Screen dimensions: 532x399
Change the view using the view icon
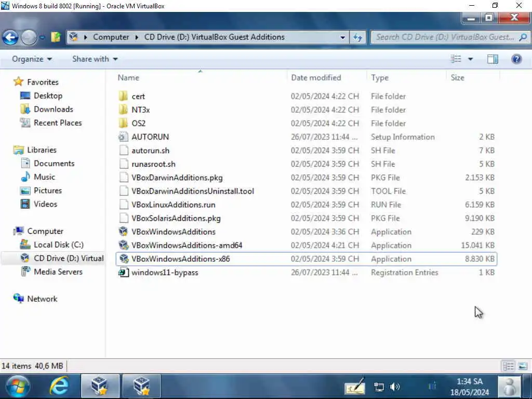tap(456, 59)
